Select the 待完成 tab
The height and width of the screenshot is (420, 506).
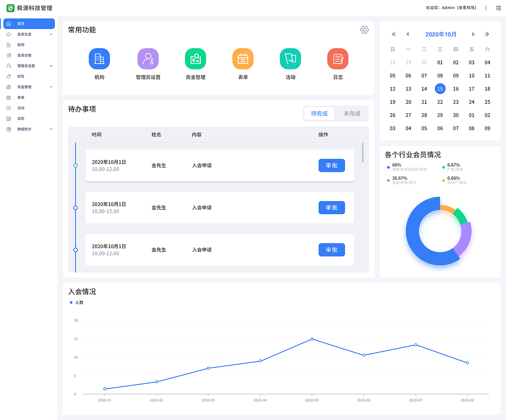click(x=319, y=113)
